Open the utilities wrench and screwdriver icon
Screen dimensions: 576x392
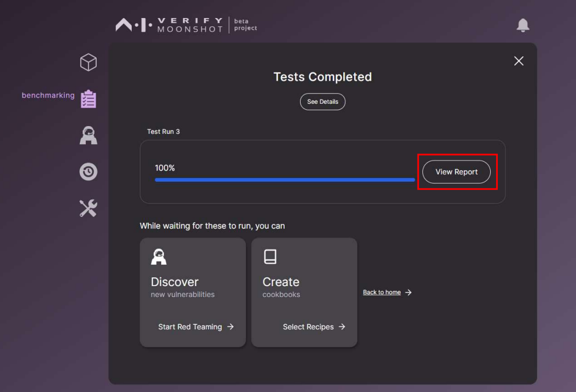click(x=89, y=208)
